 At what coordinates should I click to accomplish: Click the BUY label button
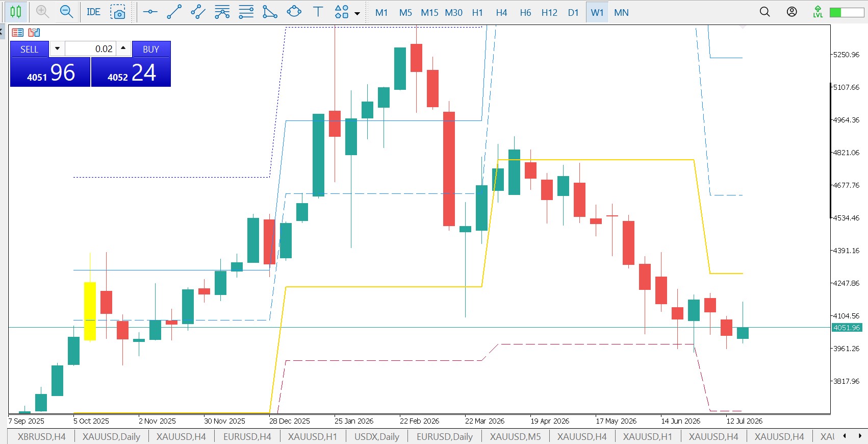[x=151, y=49]
